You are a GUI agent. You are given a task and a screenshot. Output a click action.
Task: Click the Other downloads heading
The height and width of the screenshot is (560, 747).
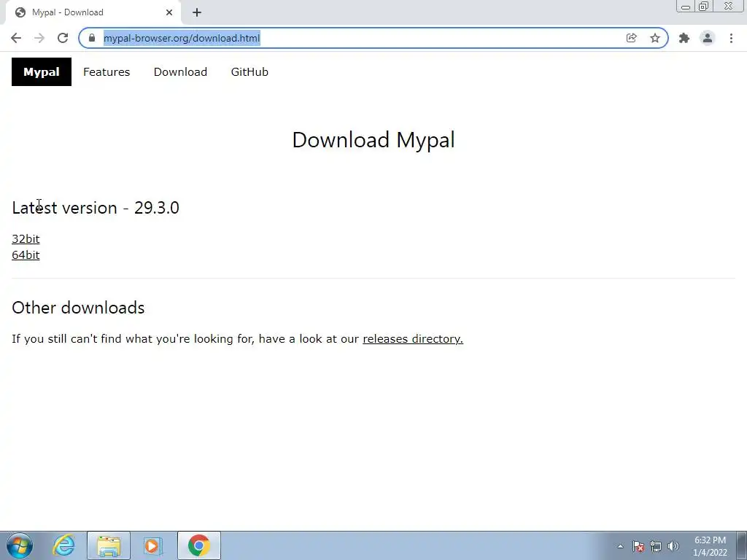coord(78,308)
